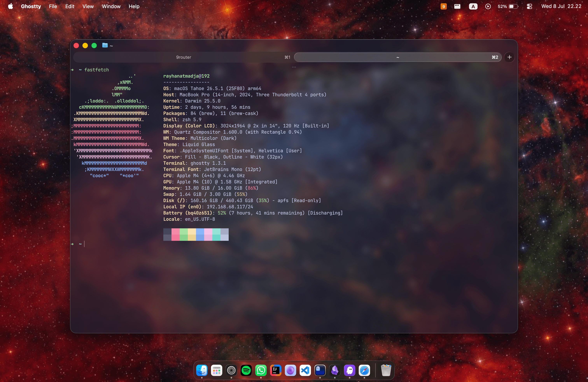The image size is (588, 382).
Task: Click the Shell: zsh 5.9 line
Action: (182, 120)
